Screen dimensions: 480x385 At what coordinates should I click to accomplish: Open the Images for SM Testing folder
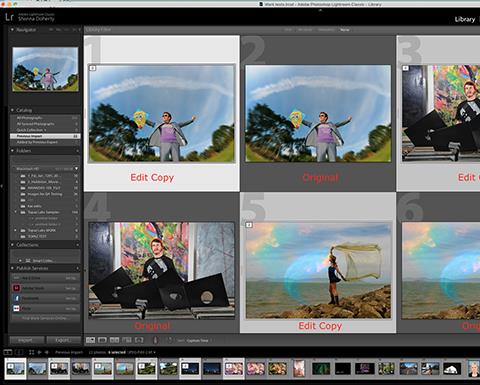pos(45,194)
